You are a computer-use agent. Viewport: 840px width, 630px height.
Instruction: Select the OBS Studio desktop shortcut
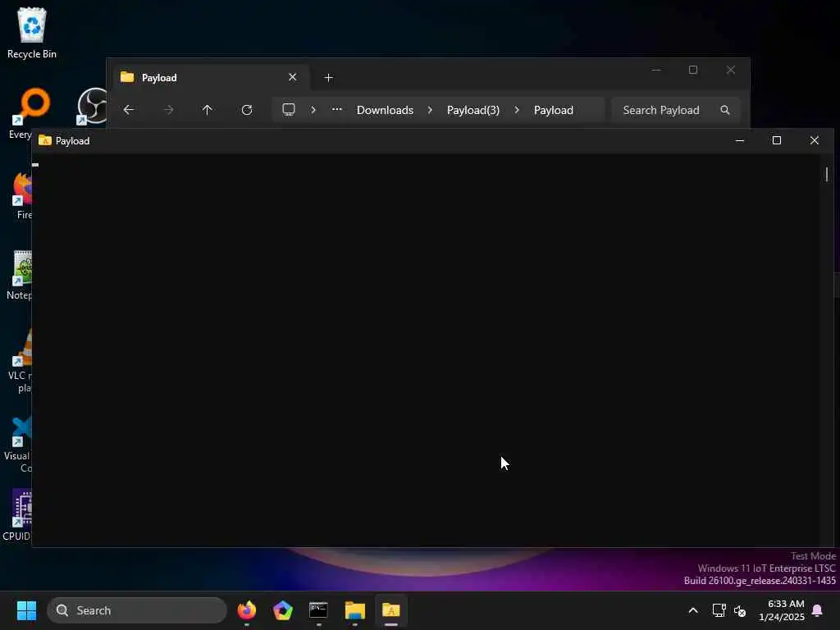click(x=92, y=106)
